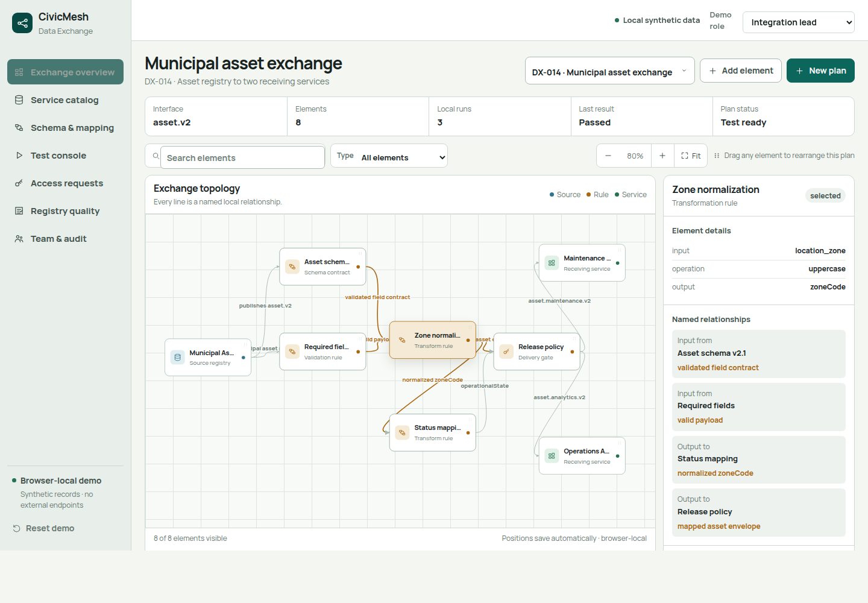Click the 'operationalState' edge label
The width and height of the screenshot is (868, 603).
[x=485, y=386]
